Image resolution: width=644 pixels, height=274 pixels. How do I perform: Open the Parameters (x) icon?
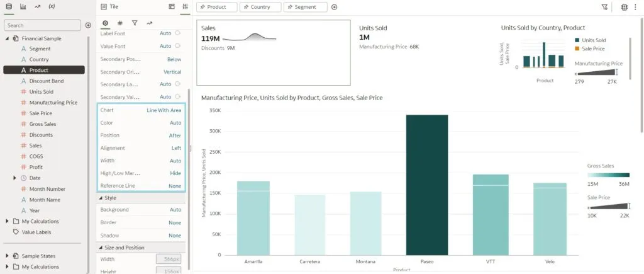point(52,6)
